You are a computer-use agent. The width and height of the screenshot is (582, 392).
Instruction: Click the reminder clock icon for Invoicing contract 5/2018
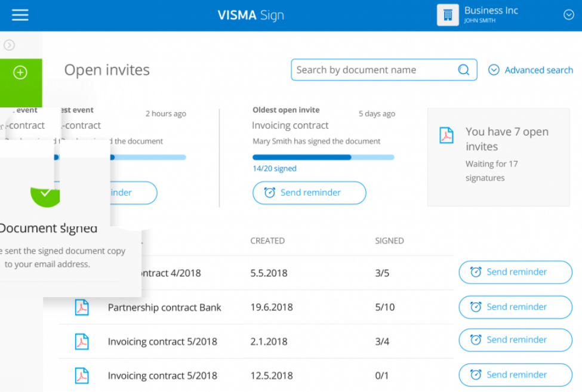(x=476, y=339)
